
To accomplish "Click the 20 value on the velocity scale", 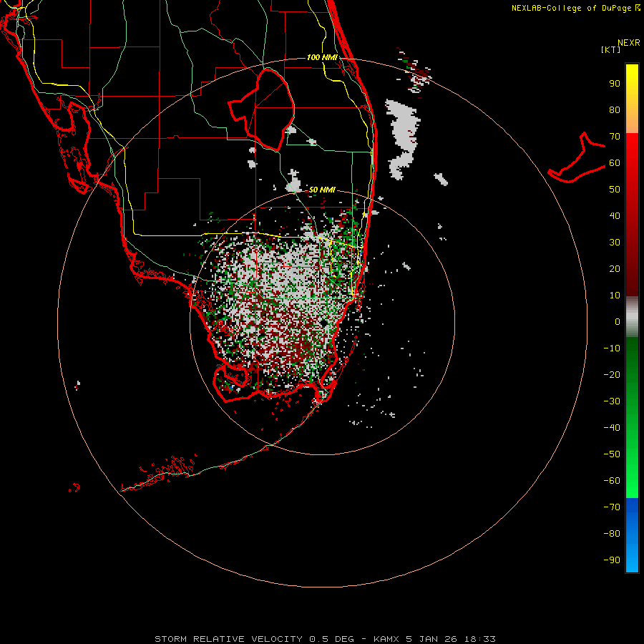I will point(615,269).
